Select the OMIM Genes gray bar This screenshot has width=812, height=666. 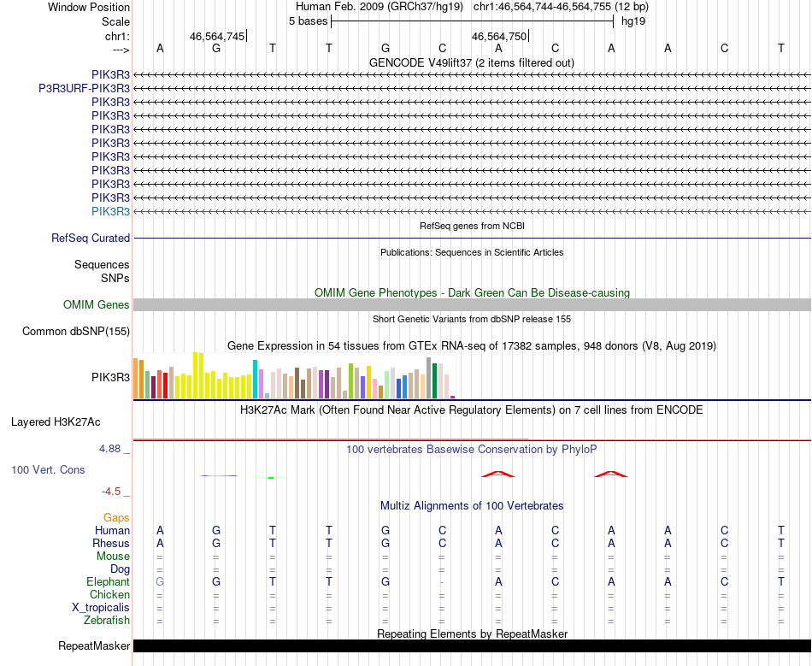tap(472, 304)
